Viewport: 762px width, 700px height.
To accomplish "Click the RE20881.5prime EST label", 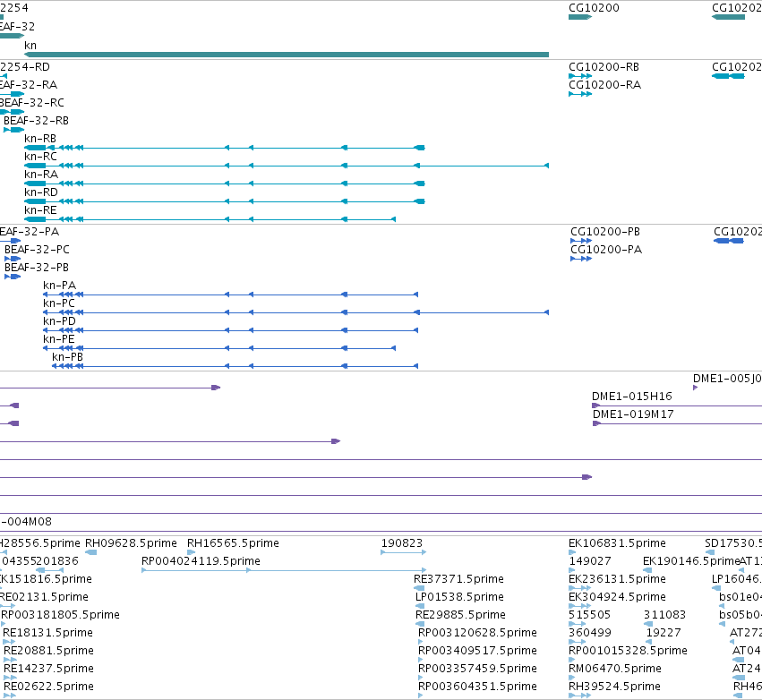I will click(x=48, y=651).
